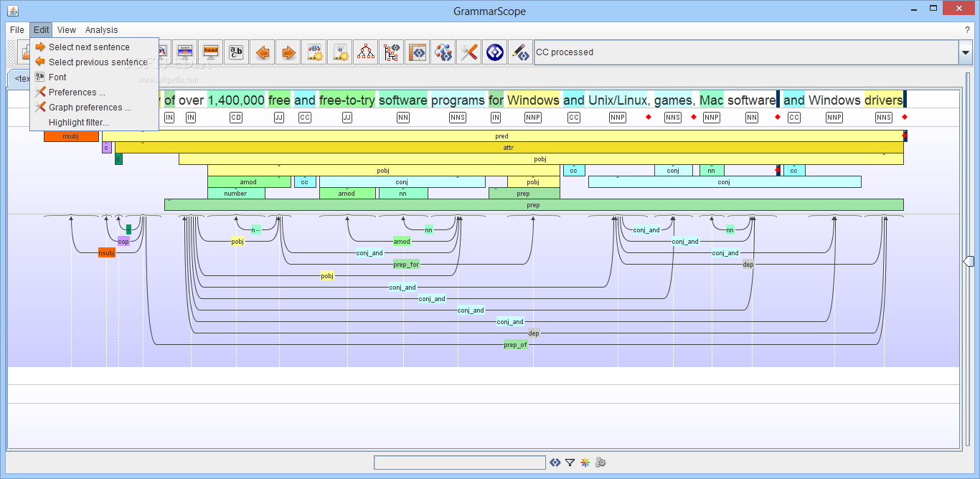Screen dimensions: 980x479
Task: Click the word 'free-to-try' in the sentence
Action: (x=347, y=100)
